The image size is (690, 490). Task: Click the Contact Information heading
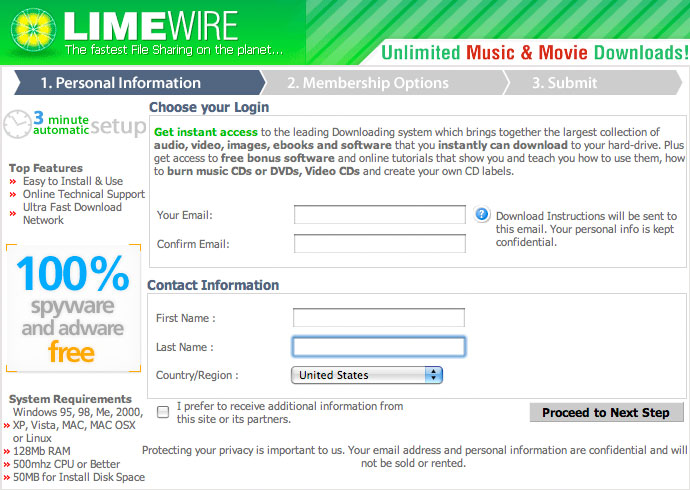(x=213, y=285)
